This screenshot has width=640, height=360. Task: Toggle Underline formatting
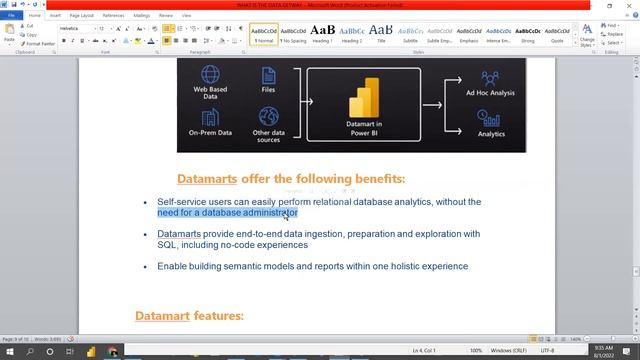click(x=82, y=41)
